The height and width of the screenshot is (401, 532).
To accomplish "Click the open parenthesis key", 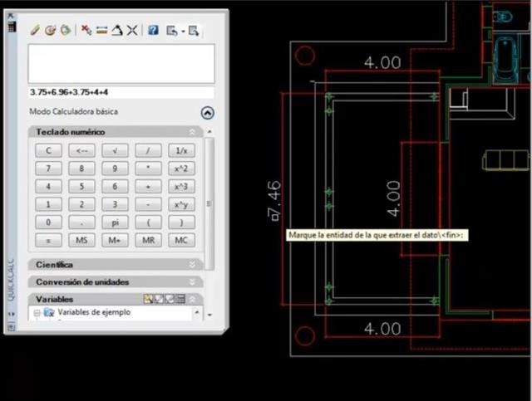I will pyautogui.click(x=148, y=223).
